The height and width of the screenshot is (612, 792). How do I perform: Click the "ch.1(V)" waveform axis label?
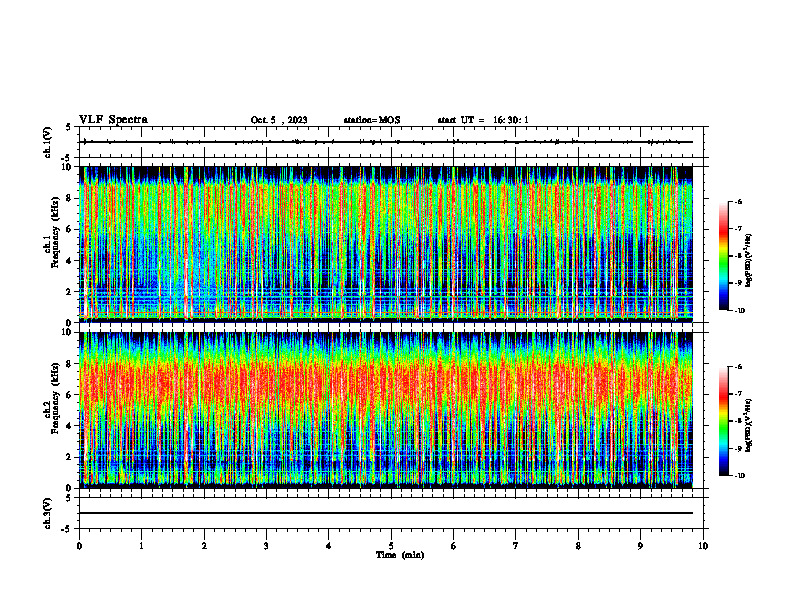(x=48, y=142)
